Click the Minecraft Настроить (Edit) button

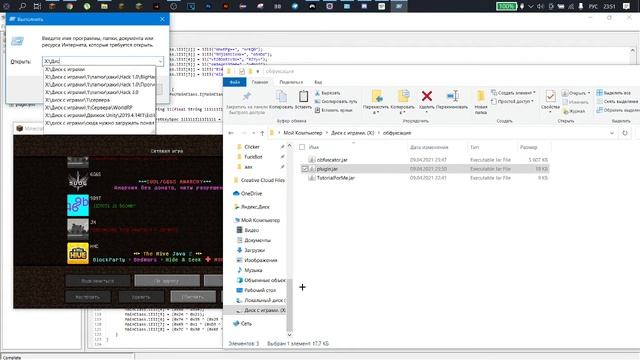coord(88,296)
